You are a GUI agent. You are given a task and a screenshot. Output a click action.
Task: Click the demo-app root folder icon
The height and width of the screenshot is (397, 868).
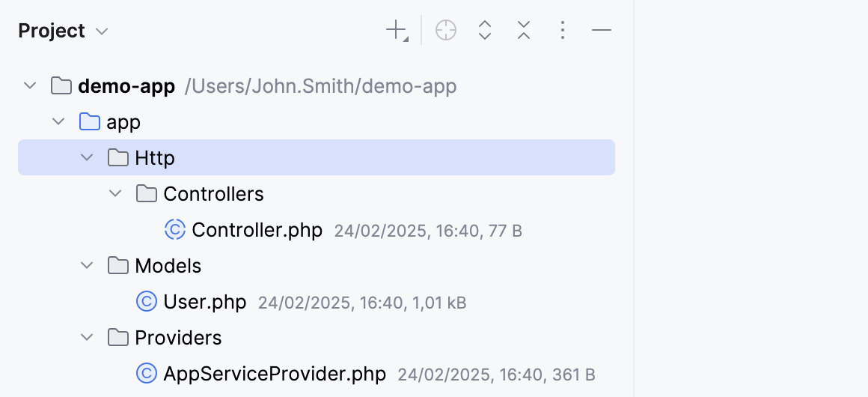click(x=61, y=86)
